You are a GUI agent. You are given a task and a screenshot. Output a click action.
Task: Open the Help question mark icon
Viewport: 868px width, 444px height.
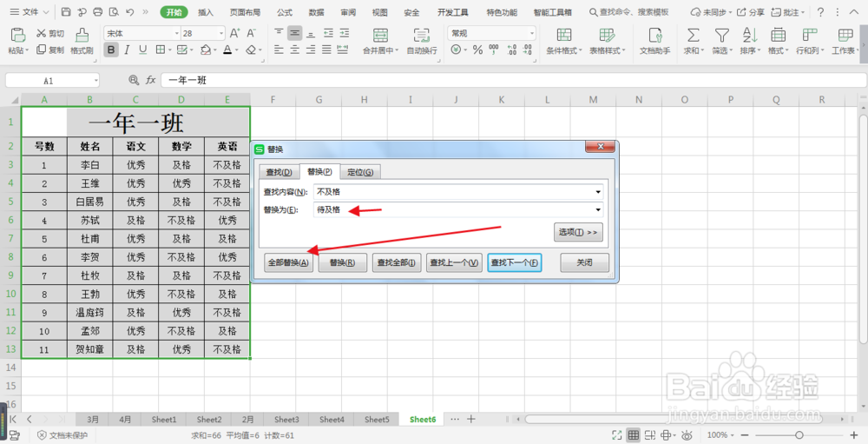(x=820, y=11)
